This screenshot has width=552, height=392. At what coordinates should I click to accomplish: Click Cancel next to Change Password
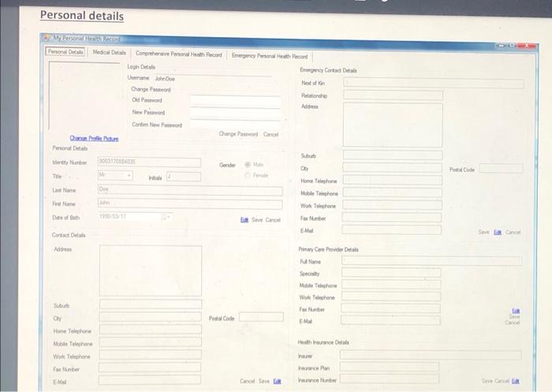click(x=270, y=134)
